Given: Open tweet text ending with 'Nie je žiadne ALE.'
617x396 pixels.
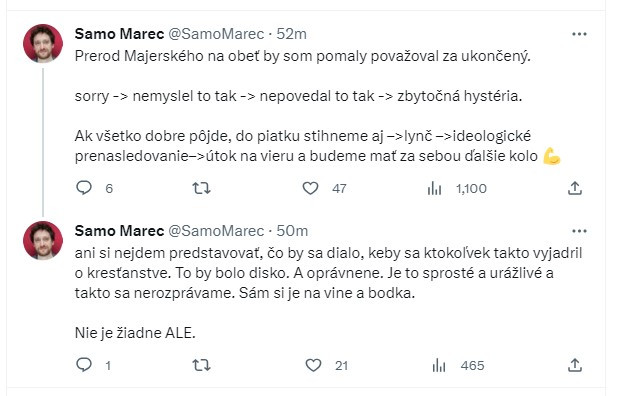Looking at the screenshot, I should (328, 293).
